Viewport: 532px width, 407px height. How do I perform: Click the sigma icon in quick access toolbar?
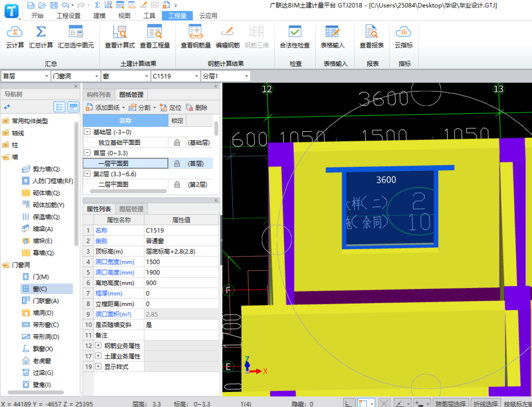click(x=97, y=5)
